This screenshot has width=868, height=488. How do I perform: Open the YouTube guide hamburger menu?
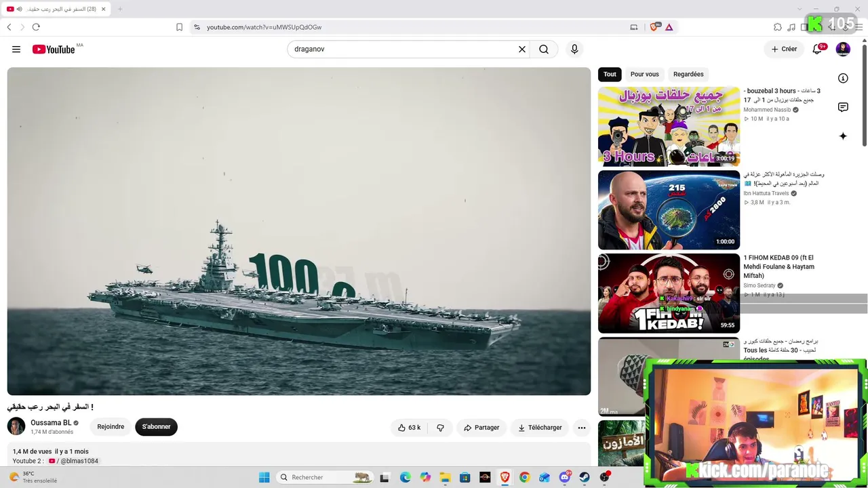pyautogui.click(x=16, y=49)
